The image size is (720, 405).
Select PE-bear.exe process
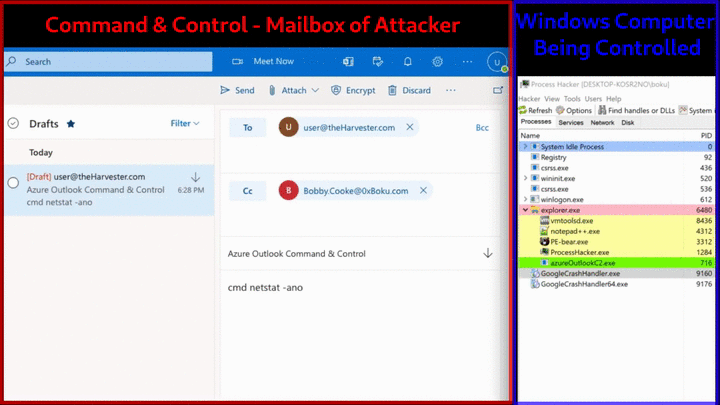pyautogui.click(x=616, y=242)
